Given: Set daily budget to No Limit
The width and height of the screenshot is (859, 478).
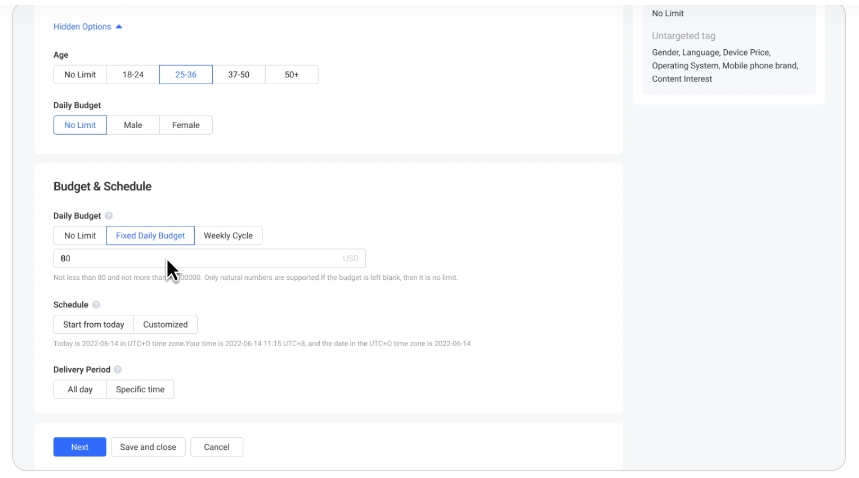Looking at the screenshot, I should [x=80, y=236].
